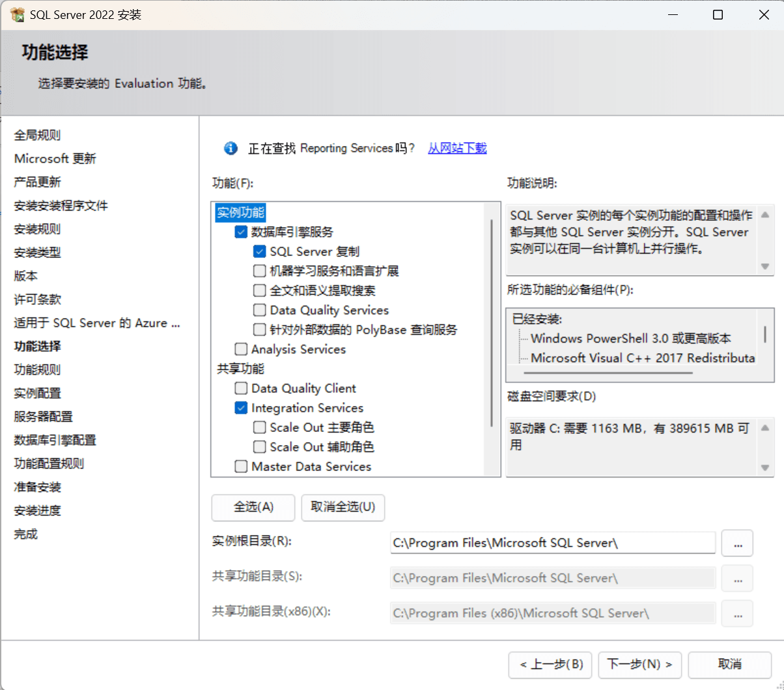Click ellipsis button for 共享功能目录(S)

[x=737, y=579]
